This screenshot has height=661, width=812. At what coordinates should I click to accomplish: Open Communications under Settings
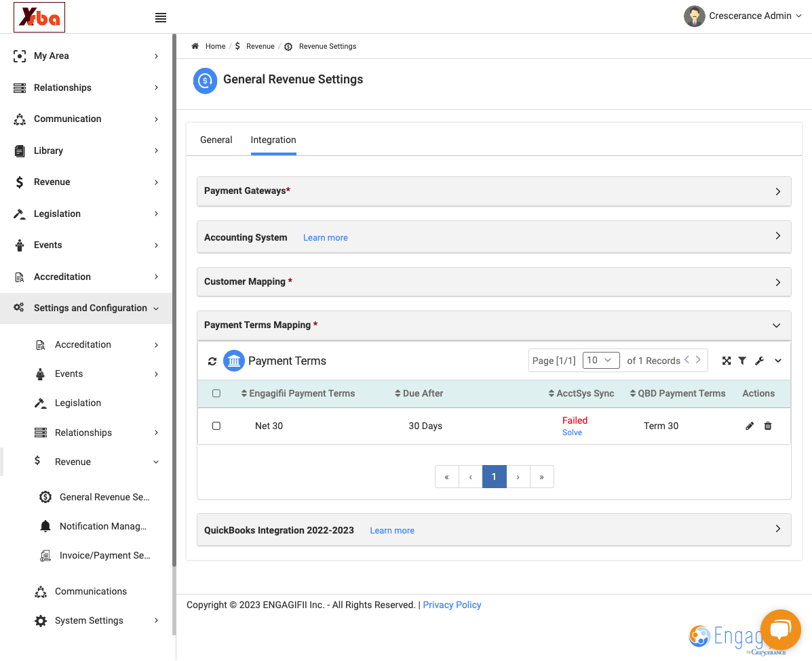81,591
